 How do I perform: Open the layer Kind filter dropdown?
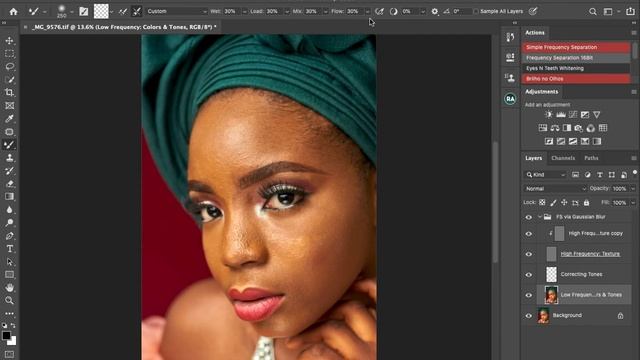[x=545, y=175]
